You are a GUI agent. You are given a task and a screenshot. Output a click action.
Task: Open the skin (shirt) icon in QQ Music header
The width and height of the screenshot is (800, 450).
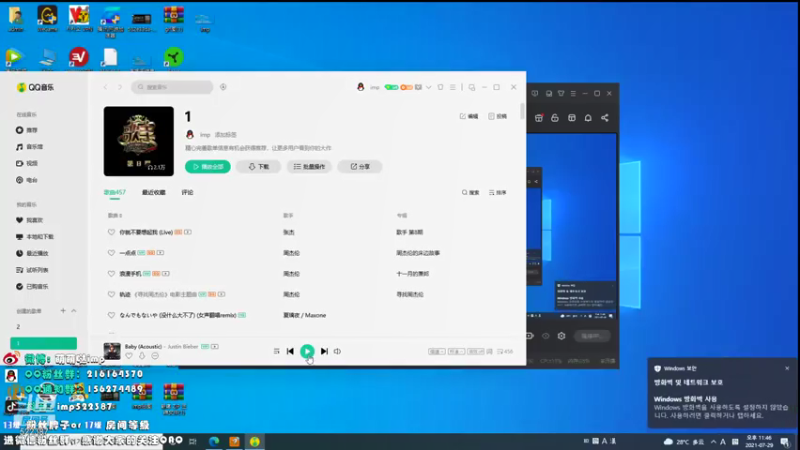[x=440, y=87]
